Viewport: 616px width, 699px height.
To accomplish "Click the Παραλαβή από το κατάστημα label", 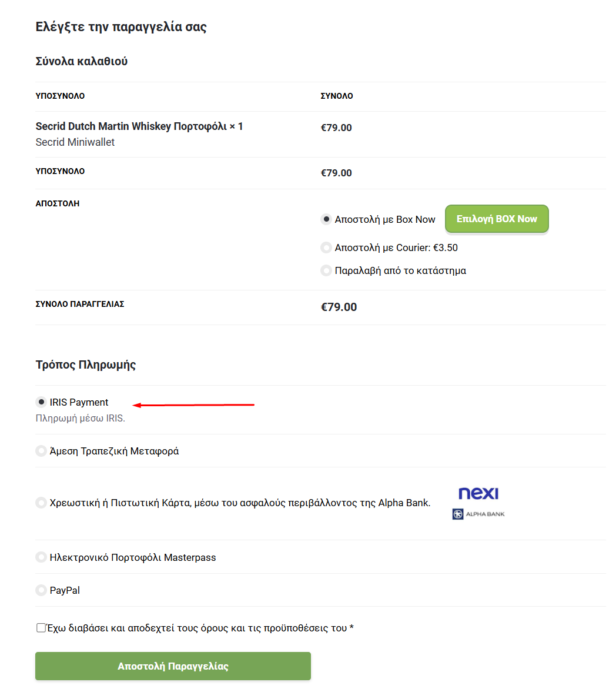I will pos(400,270).
